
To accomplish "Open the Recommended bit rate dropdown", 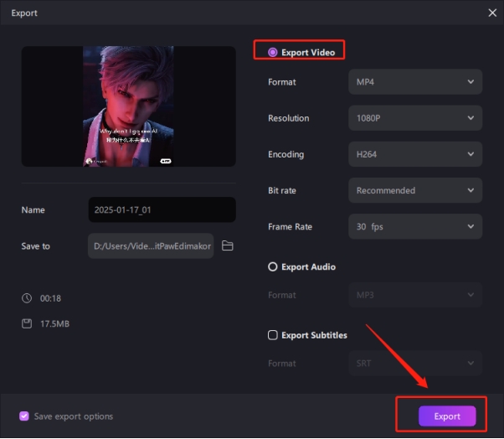I will [x=415, y=190].
